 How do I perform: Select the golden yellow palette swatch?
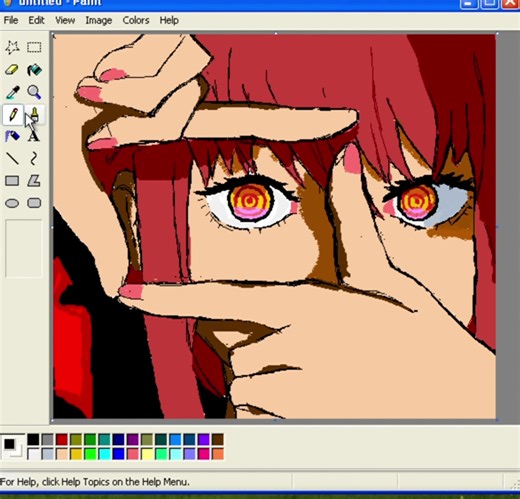pyautogui.click(x=76, y=454)
